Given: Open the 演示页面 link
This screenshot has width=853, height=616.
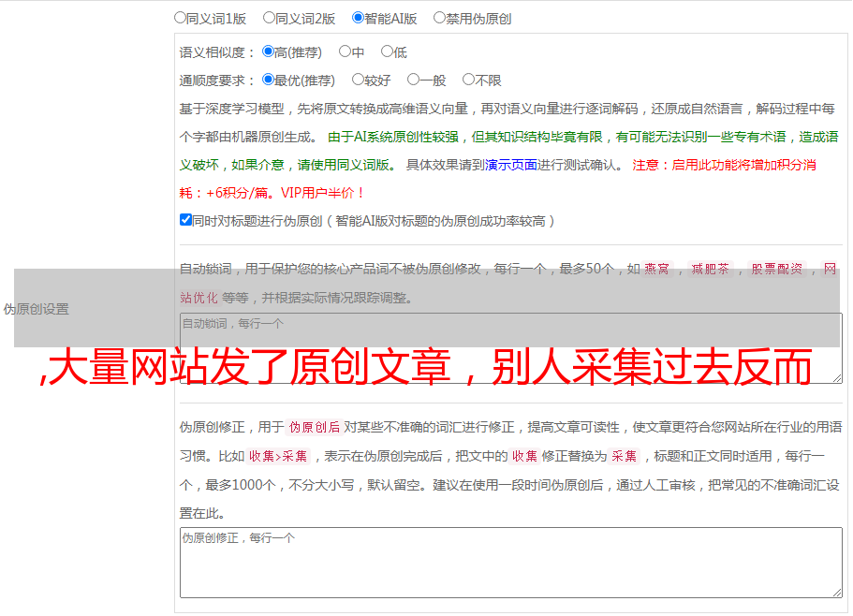Looking at the screenshot, I should point(511,165).
